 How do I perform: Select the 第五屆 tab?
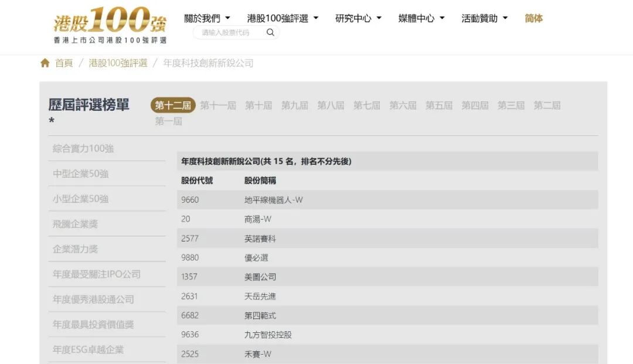click(x=439, y=106)
